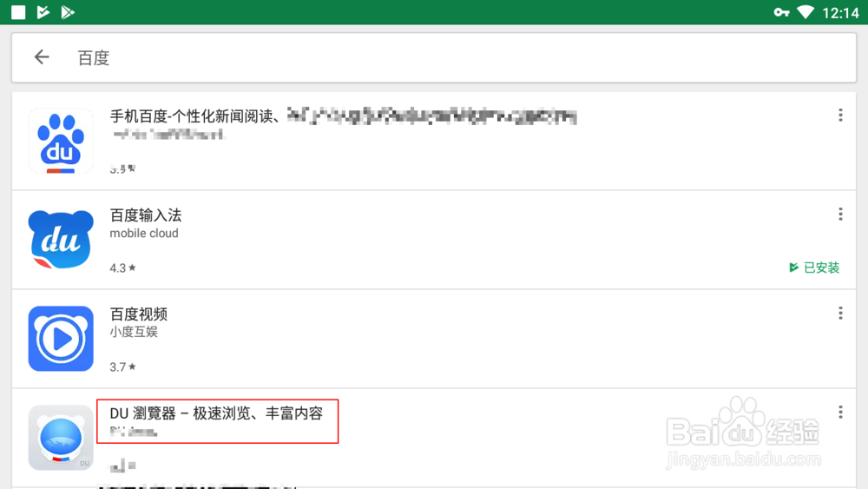
Task: Select the 百度输入法 title
Action: 146,215
